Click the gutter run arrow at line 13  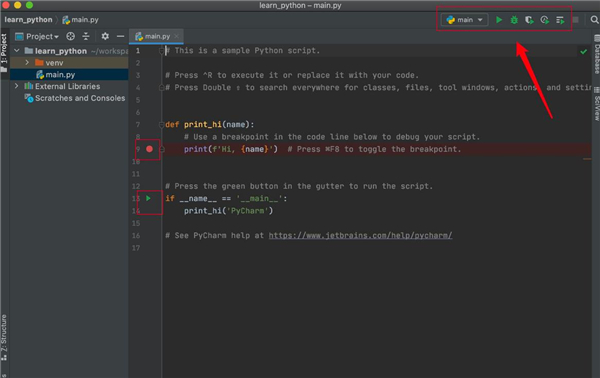148,198
